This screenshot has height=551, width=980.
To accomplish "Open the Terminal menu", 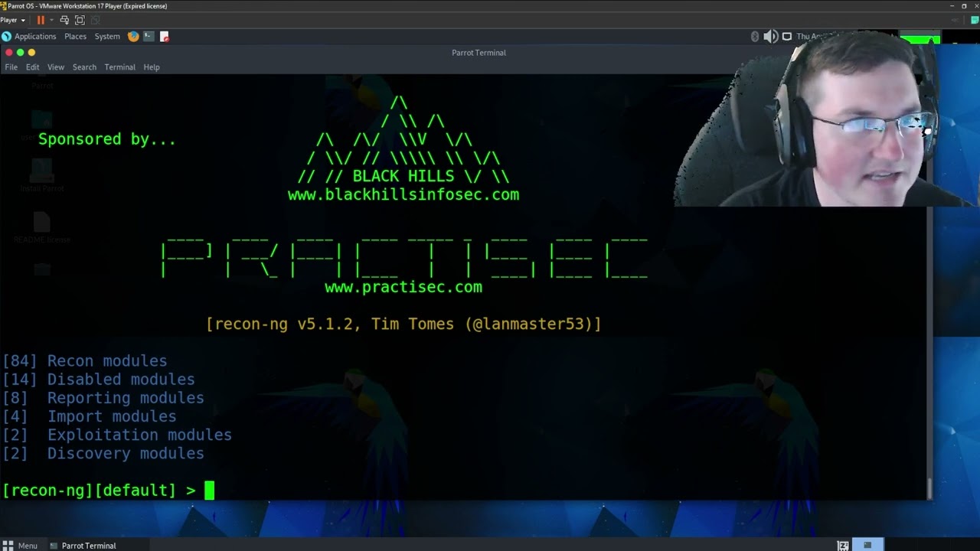I will [119, 67].
